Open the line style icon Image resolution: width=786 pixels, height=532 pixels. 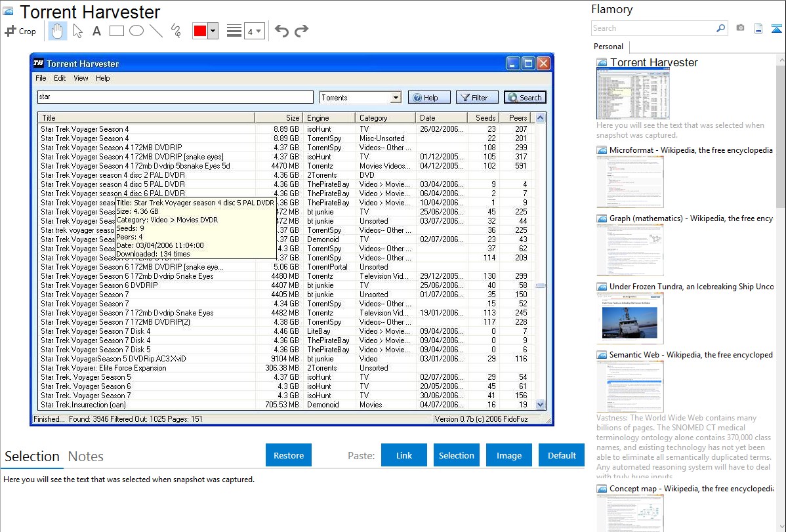pyautogui.click(x=234, y=31)
